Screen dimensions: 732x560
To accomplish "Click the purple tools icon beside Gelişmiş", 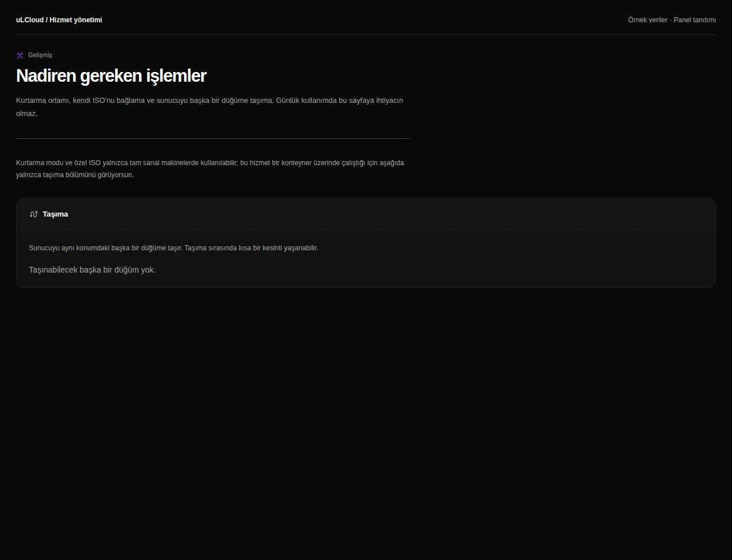I will tap(20, 55).
